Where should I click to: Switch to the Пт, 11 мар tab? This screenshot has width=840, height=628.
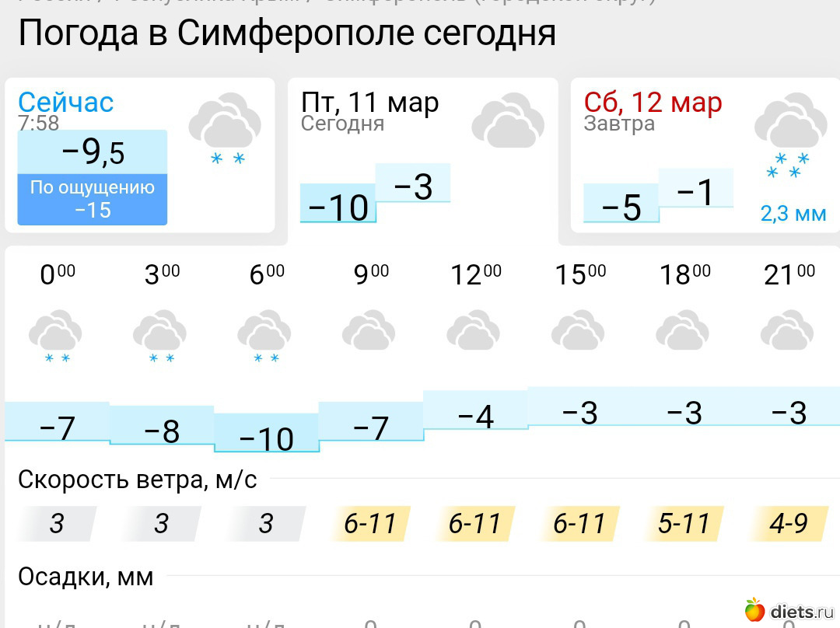(x=370, y=102)
